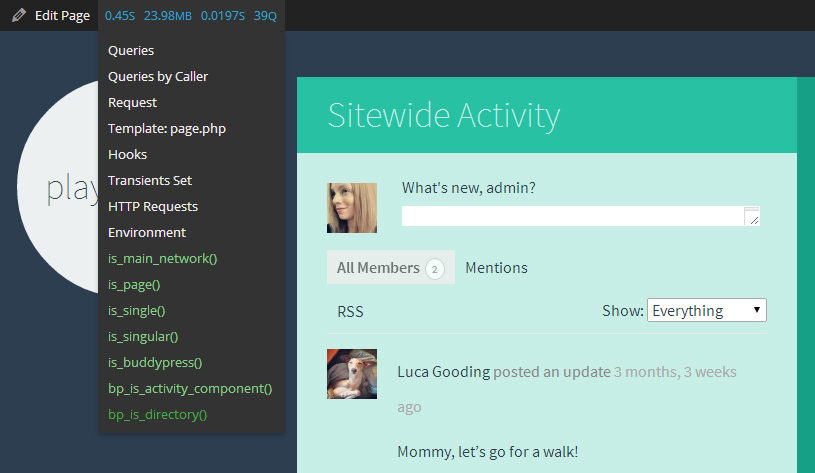Open Luca Gooding profile link
This screenshot has height=473, width=815.
point(443,372)
